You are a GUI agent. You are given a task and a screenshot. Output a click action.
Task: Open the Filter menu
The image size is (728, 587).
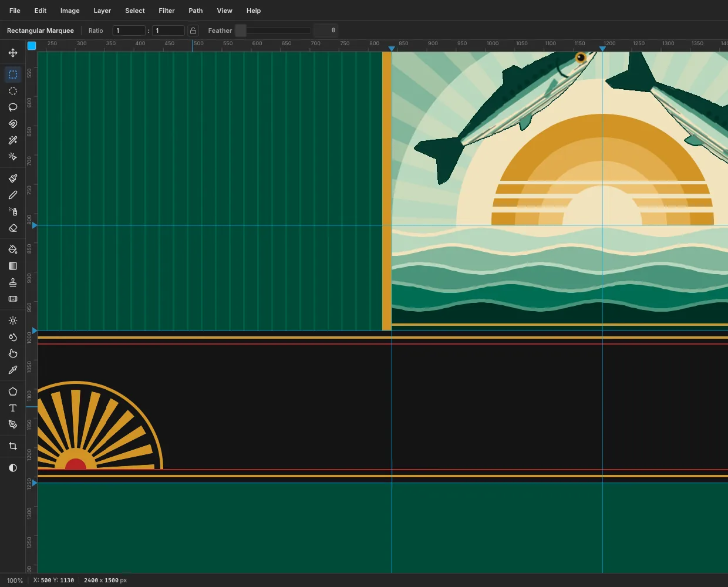[167, 11]
